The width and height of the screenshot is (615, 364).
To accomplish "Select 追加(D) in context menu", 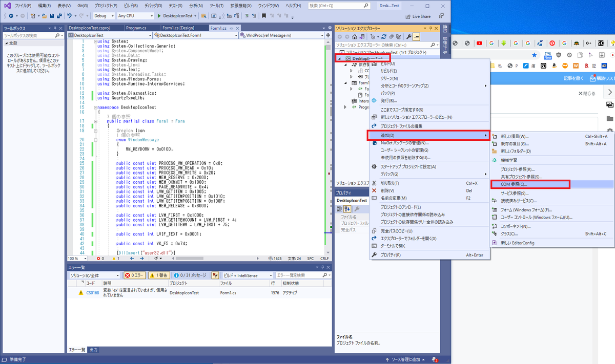I will tap(429, 135).
